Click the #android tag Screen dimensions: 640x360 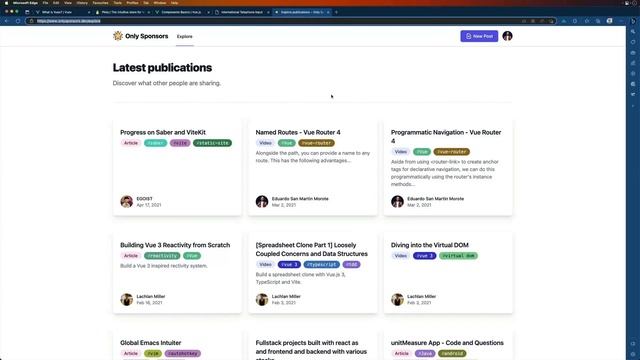click(452, 353)
